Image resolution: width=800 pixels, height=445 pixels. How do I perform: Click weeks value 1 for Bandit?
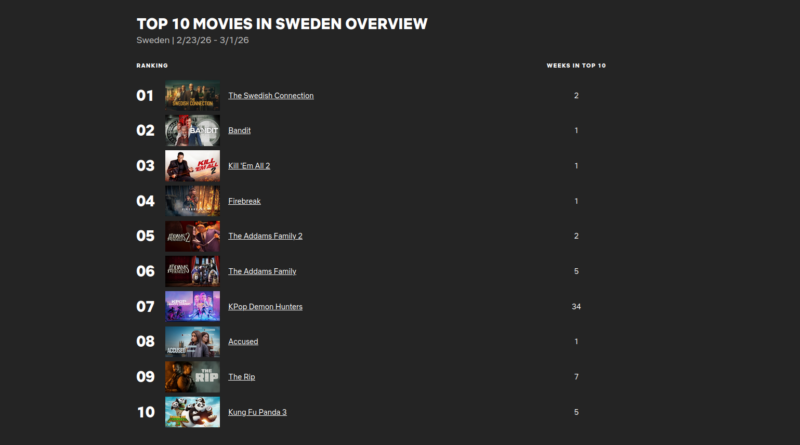pos(576,131)
